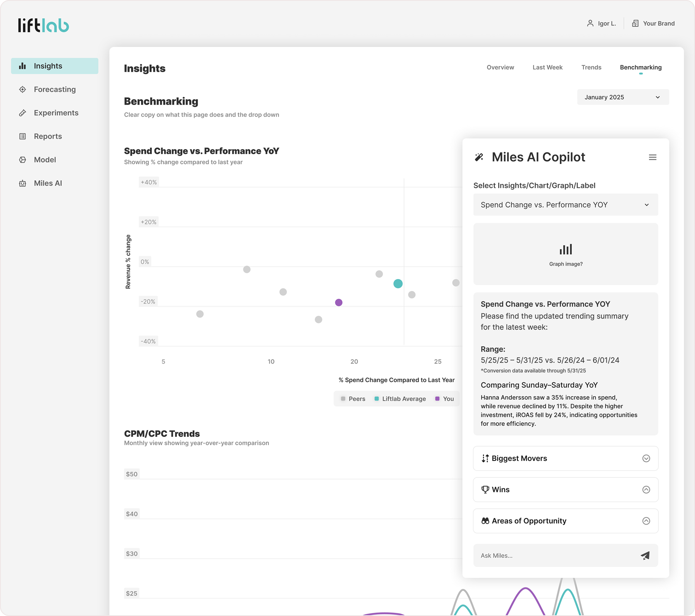Click the Miles AI robot icon
The width and height of the screenshot is (695, 616).
[x=22, y=183]
